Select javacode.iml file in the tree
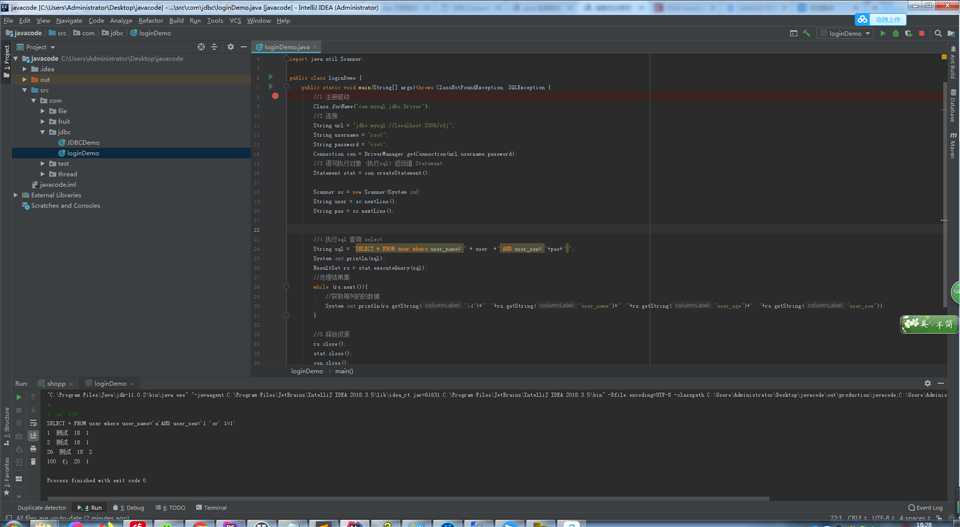 pyautogui.click(x=54, y=184)
